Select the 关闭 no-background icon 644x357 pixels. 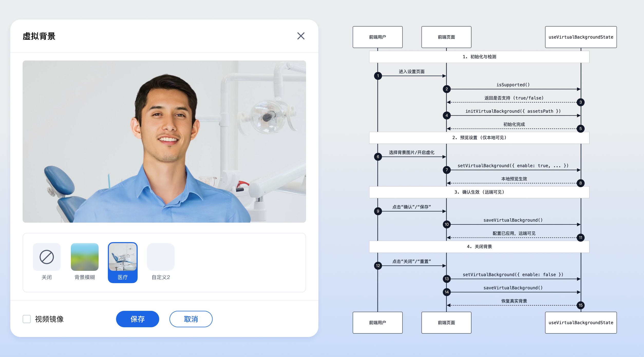coord(47,257)
